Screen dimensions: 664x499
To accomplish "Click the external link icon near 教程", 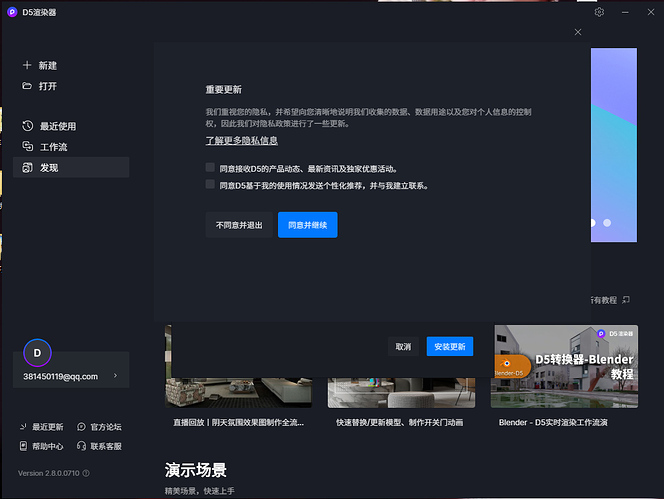I will tap(626, 300).
